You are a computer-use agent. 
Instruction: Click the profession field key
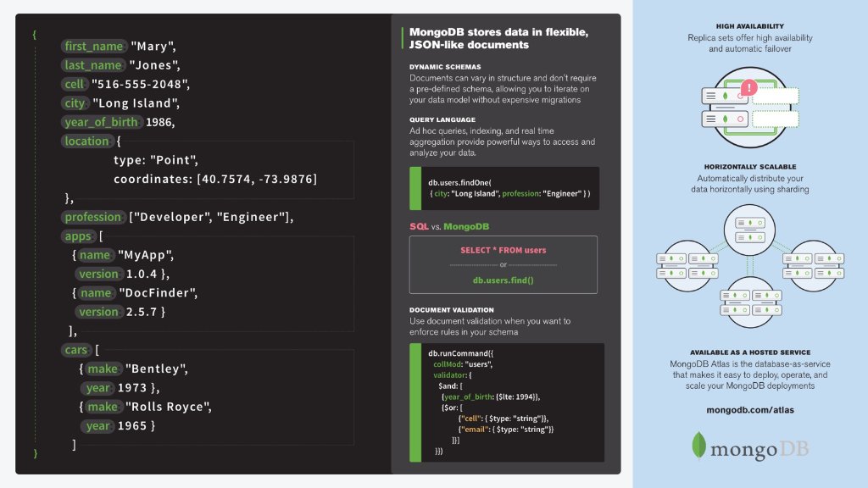pyautogui.click(x=93, y=217)
